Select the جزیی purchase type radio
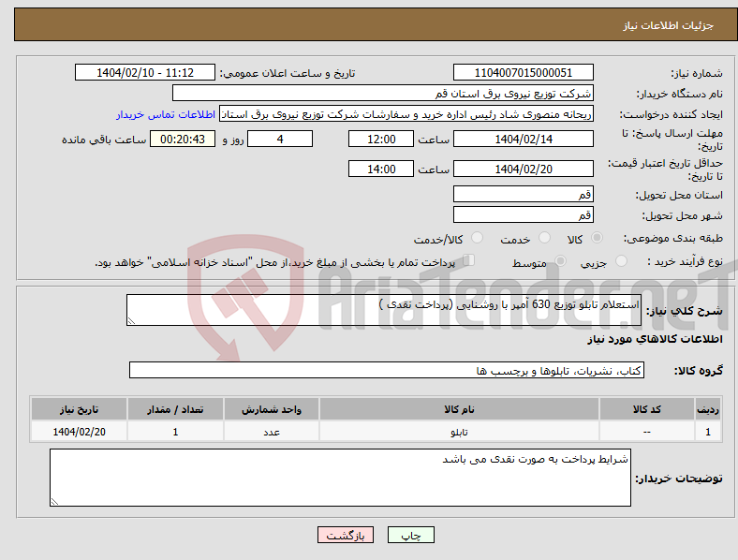The width and height of the screenshot is (738, 560). (x=621, y=260)
